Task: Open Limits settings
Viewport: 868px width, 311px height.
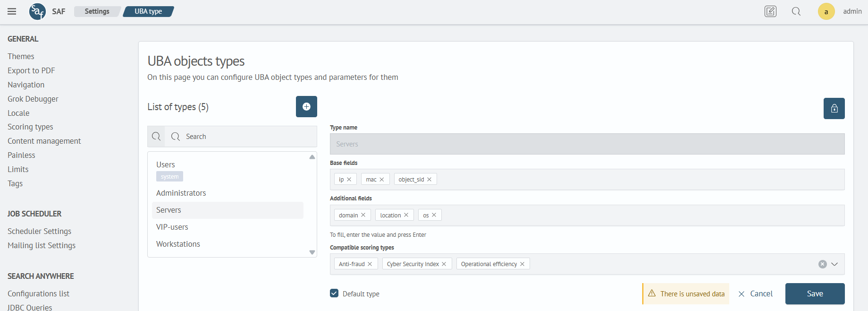Action: point(18,169)
